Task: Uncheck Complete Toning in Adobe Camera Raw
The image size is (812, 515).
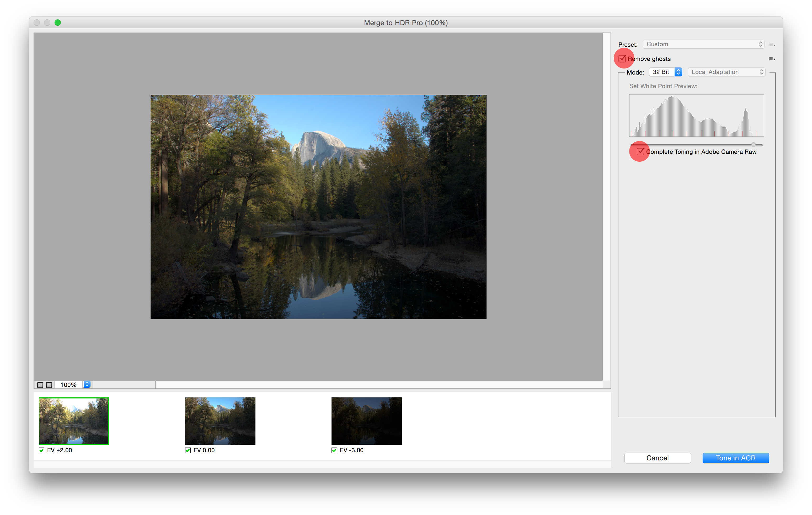Action: (640, 151)
